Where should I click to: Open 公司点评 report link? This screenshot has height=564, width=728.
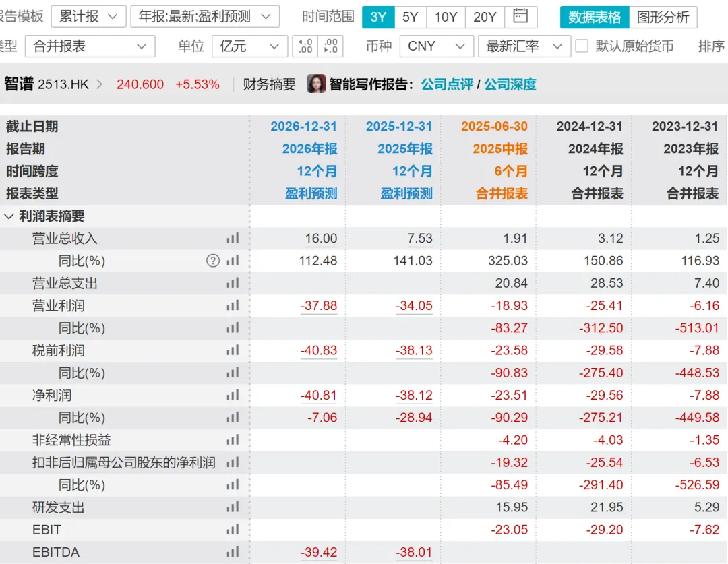click(447, 84)
